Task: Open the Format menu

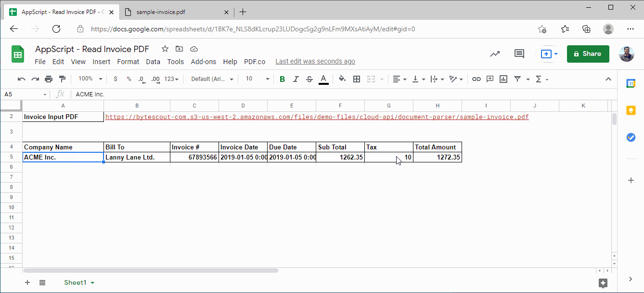Action: click(x=128, y=62)
